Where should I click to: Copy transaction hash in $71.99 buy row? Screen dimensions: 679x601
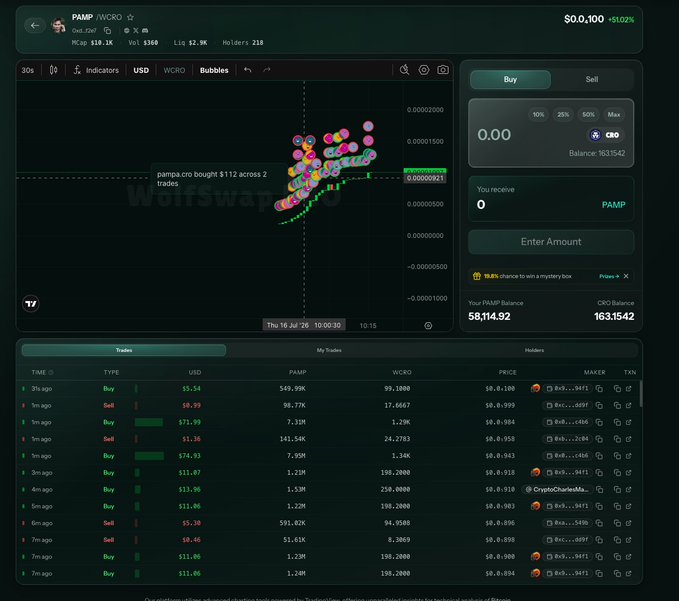pyautogui.click(x=617, y=422)
